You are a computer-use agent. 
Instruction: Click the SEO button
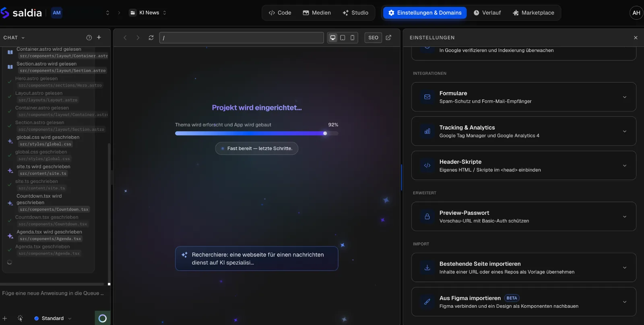[373, 37]
